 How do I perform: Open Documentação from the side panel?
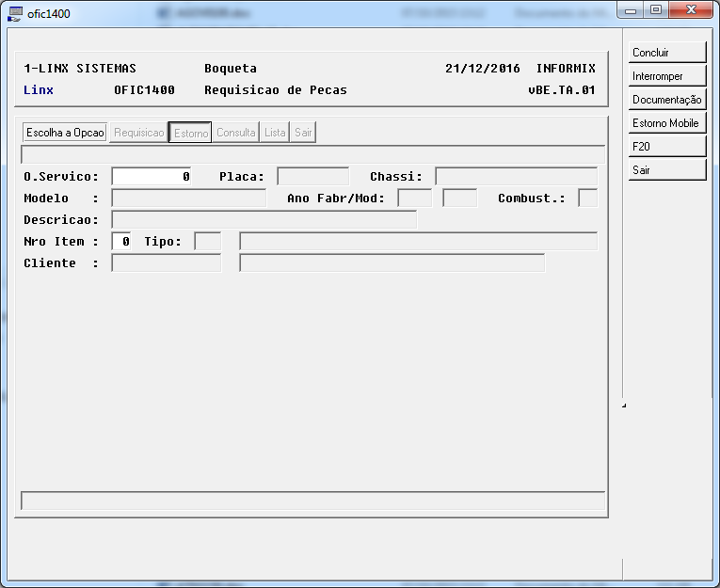click(x=666, y=99)
